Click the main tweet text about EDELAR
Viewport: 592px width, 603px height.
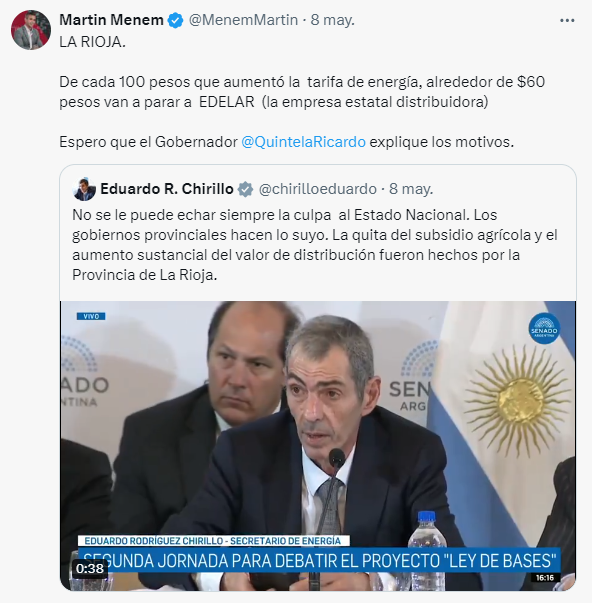click(x=302, y=92)
